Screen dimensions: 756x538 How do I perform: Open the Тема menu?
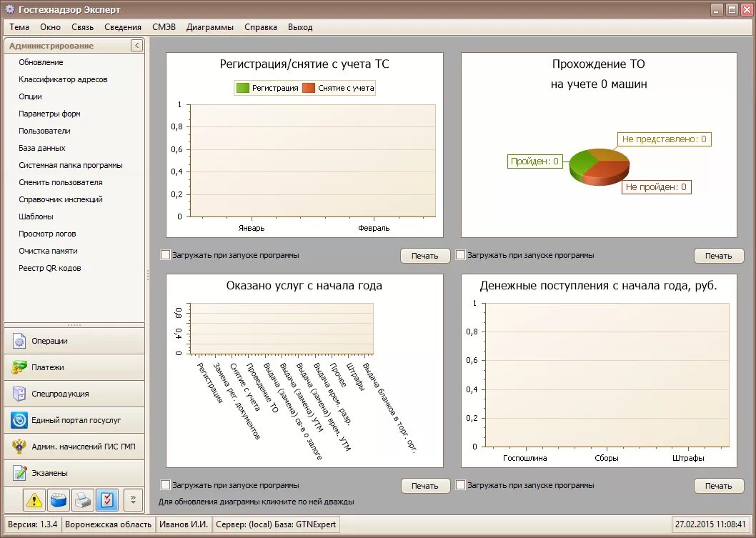19,27
